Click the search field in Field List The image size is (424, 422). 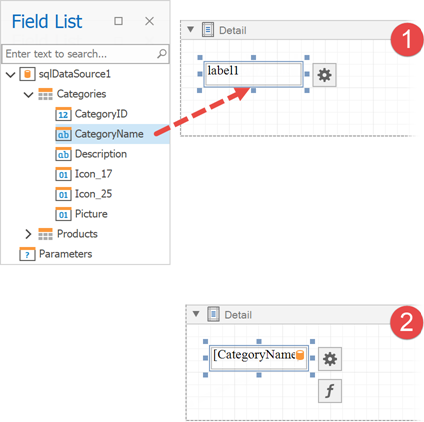click(x=85, y=54)
